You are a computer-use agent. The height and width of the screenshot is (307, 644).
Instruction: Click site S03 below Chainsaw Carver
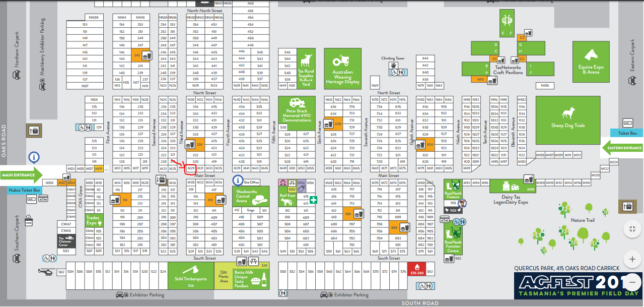click(x=67, y=251)
